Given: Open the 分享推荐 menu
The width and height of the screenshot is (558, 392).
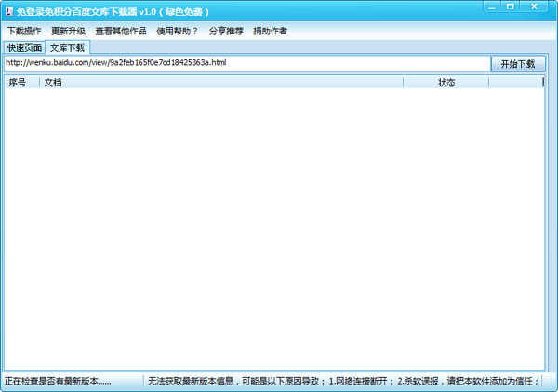Looking at the screenshot, I should 226,31.
